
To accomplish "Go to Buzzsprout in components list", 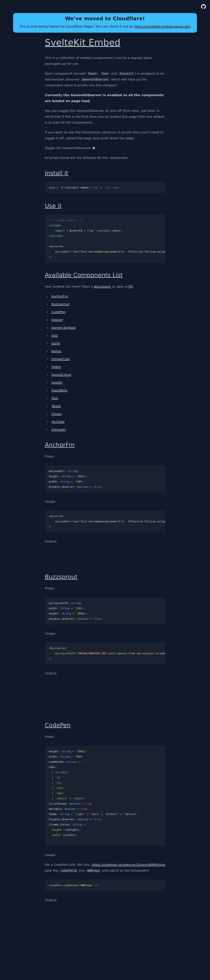I will (x=60, y=304).
